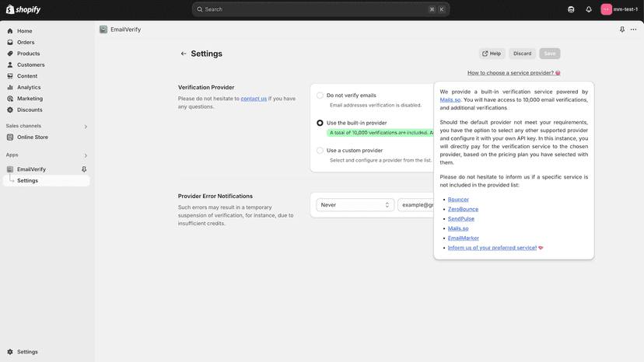Open the notifications bell
This screenshot has width=644, height=362.
tap(589, 9)
